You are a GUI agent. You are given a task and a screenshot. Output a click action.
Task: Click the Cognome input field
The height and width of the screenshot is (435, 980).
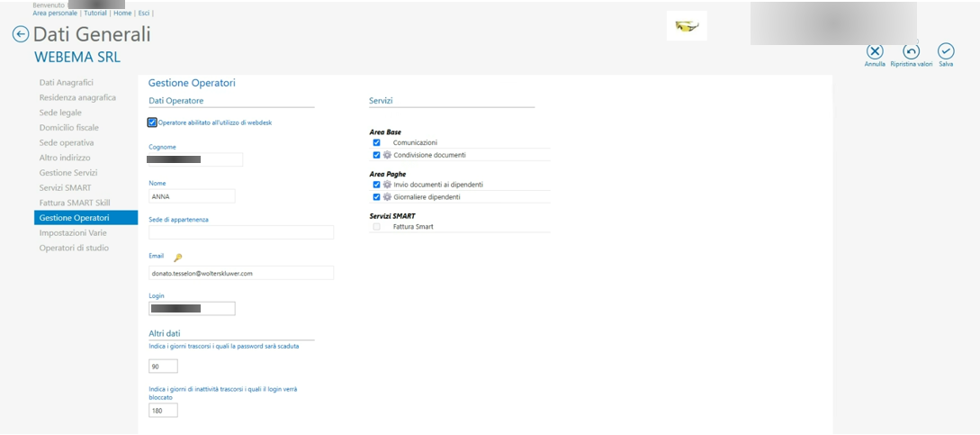195,159
